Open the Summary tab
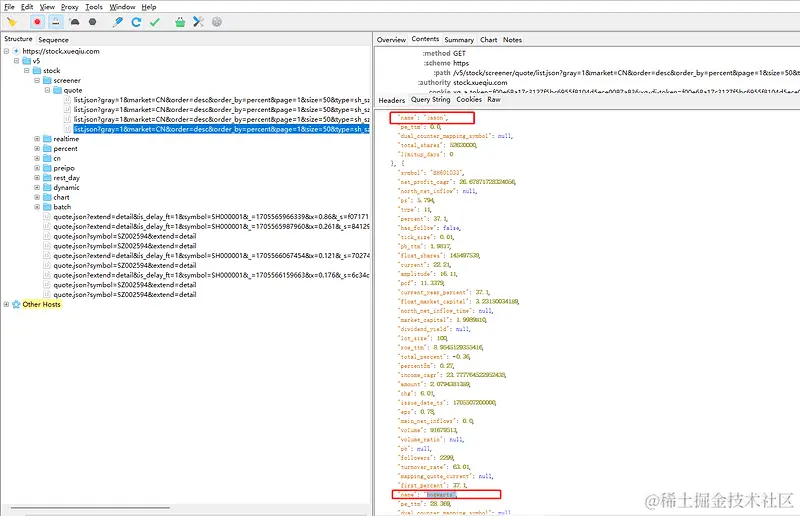Screen dimensions: 800x516 point(459,39)
